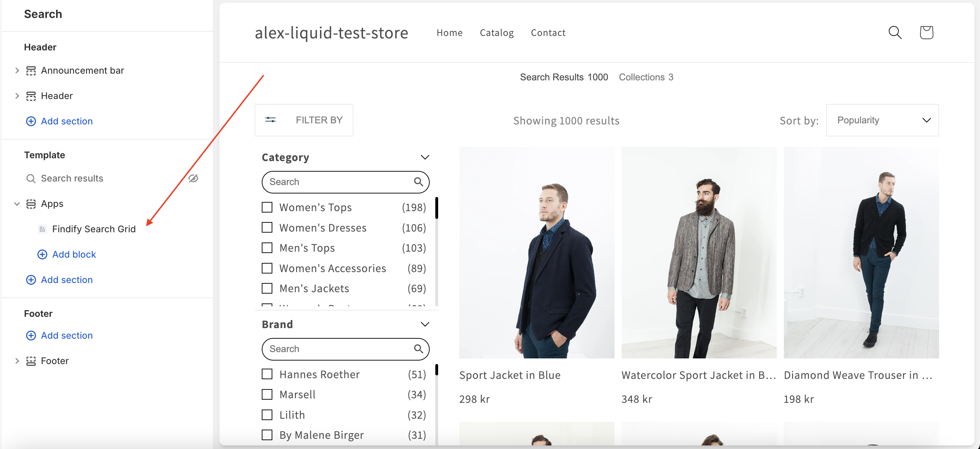The width and height of the screenshot is (980, 449).
Task: Click the magnifier in Category search box
Action: click(418, 182)
